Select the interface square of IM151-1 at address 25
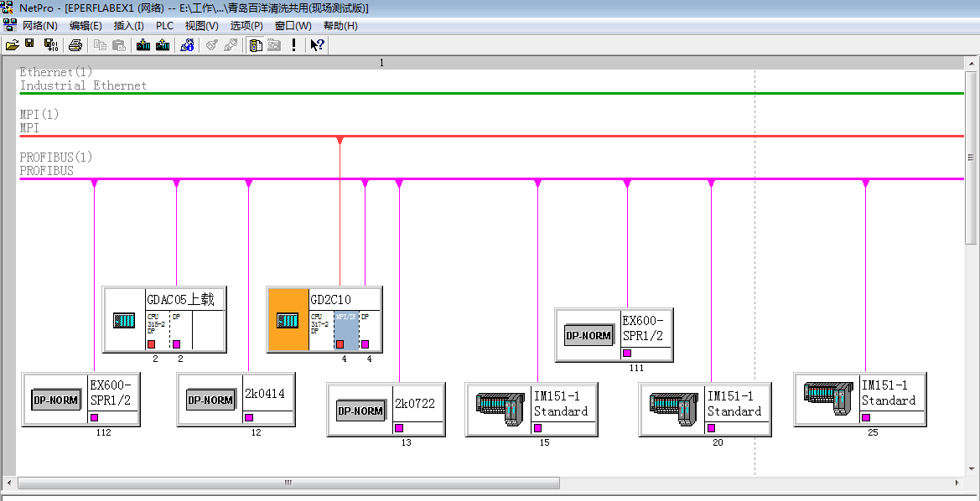The image size is (980, 501). pyautogui.click(x=866, y=417)
